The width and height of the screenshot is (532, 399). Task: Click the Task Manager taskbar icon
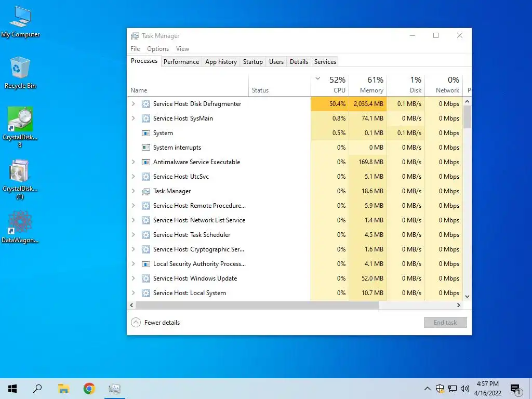click(115, 389)
